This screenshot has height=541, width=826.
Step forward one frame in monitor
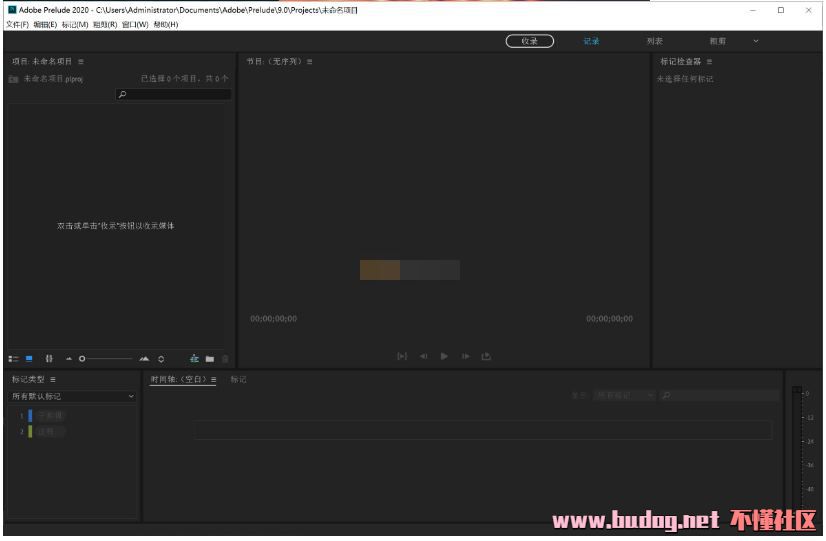pos(465,356)
